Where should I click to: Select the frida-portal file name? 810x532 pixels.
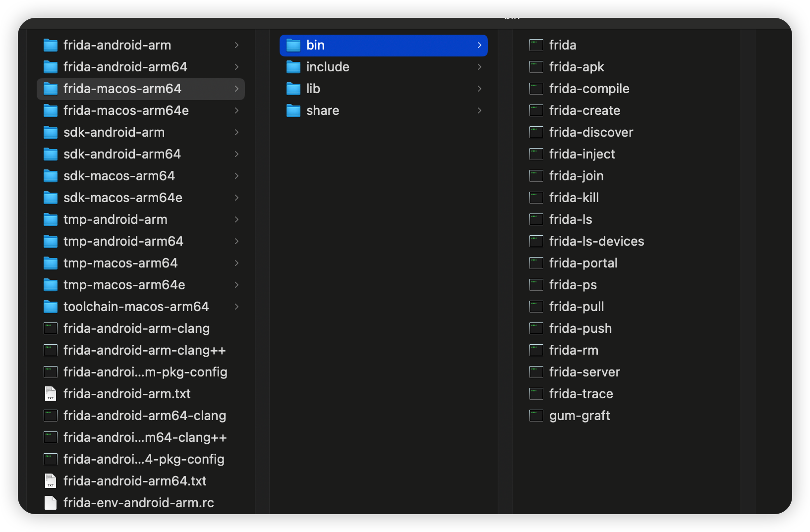pos(583,263)
